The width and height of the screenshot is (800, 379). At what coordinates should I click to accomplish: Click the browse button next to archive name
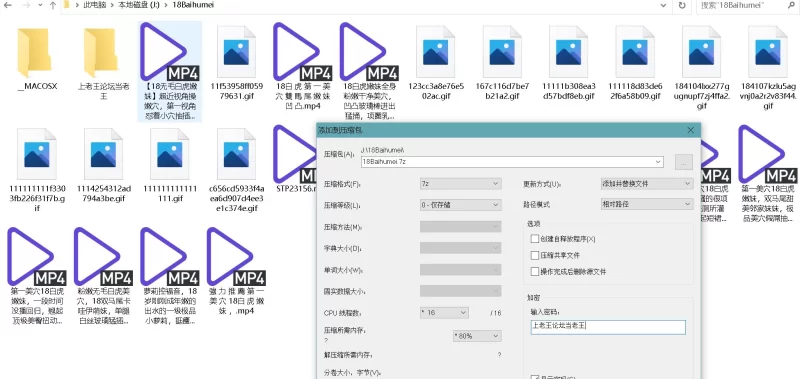point(684,162)
